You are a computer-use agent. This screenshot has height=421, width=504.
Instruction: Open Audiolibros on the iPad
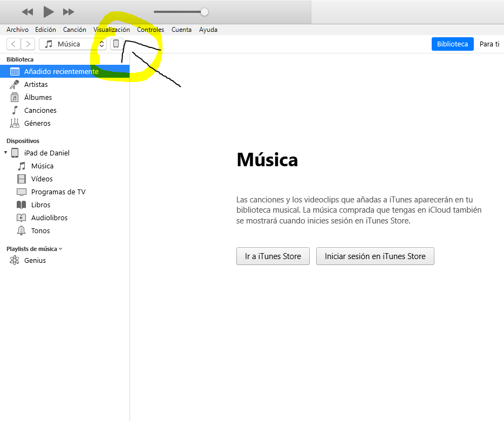49,218
